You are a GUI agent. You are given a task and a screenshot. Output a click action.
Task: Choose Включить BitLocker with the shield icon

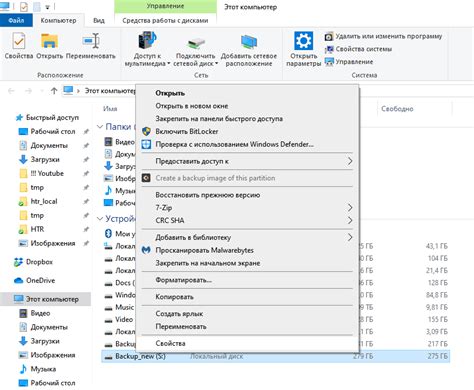point(187,131)
